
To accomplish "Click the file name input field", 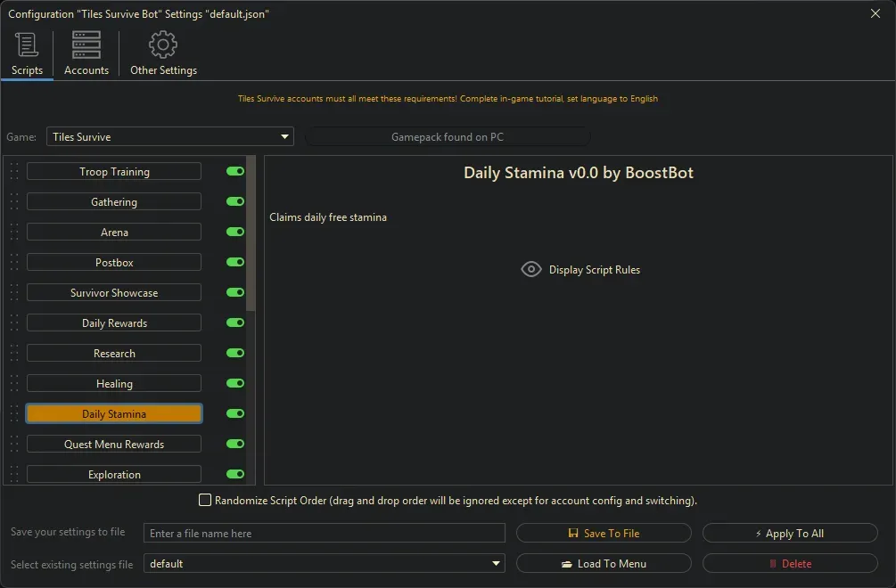I will 325,534.
